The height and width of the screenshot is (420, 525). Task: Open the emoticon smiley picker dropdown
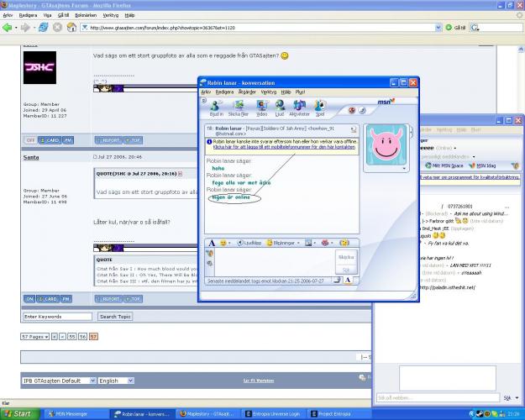[x=225, y=243]
